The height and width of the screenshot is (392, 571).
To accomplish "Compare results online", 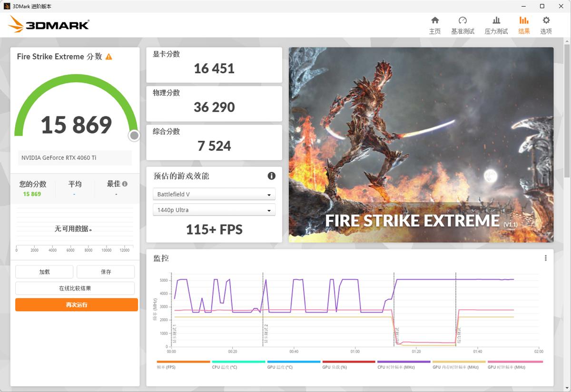I will (75, 288).
